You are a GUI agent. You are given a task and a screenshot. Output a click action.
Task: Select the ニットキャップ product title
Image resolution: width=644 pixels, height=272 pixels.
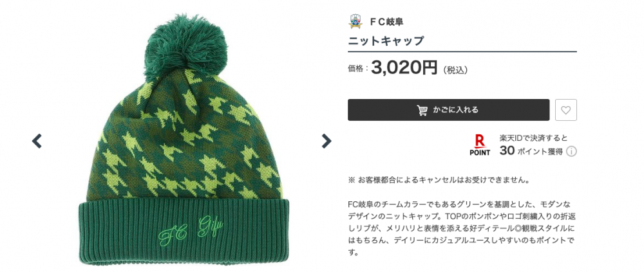coord(386,41)
